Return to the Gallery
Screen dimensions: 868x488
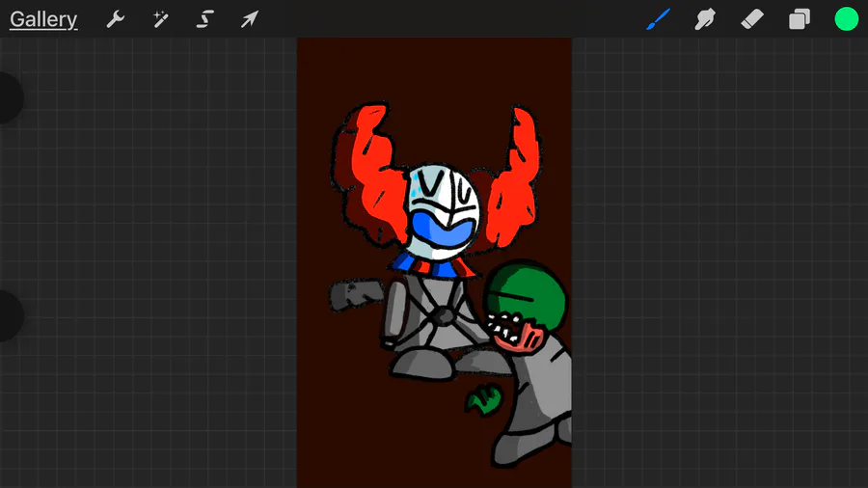[43, 20]
